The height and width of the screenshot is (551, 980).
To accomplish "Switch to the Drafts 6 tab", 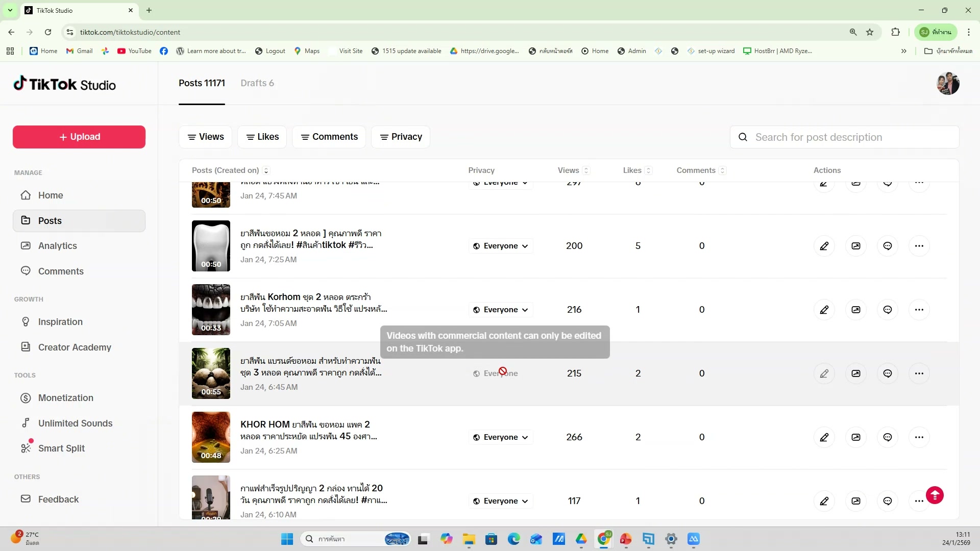I will 257,83.
